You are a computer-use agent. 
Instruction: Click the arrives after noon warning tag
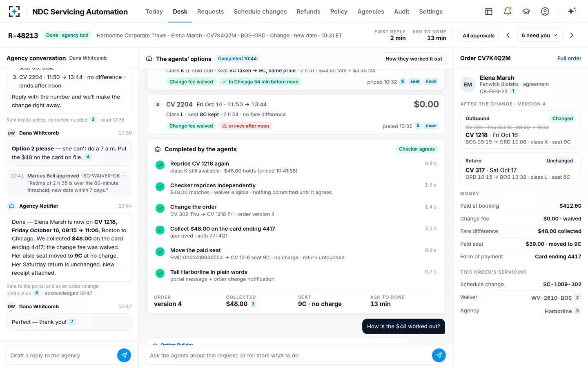(x=245, y=126)
